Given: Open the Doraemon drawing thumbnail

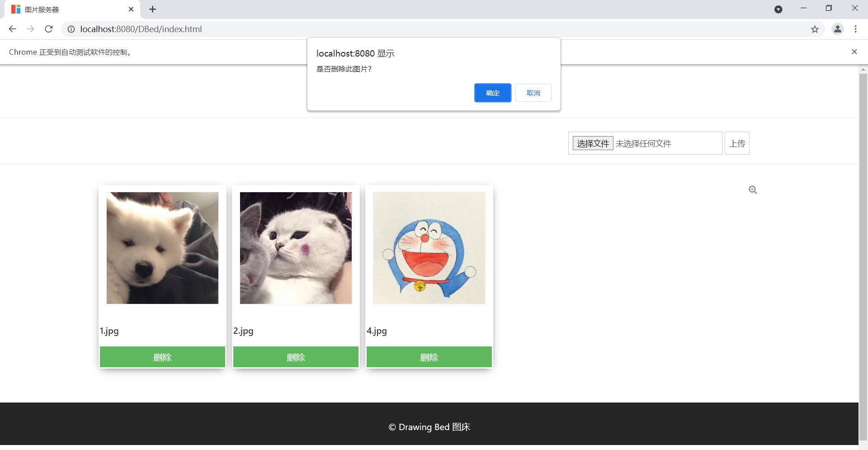Looking at the screenshot, I should coord(429,248).
